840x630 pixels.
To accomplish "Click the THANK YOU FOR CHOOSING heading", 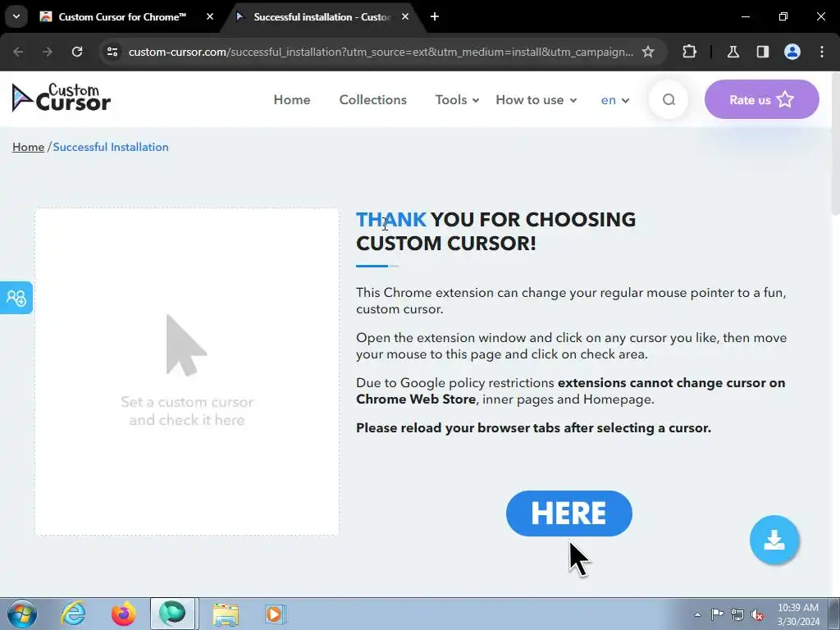I will click(x=496, y=231).
